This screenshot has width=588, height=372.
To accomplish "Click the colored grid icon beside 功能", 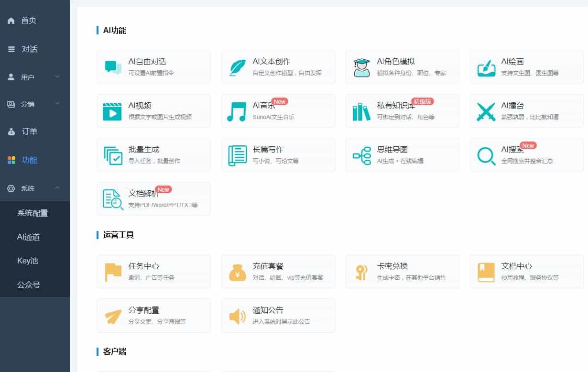I will (11, 160).
